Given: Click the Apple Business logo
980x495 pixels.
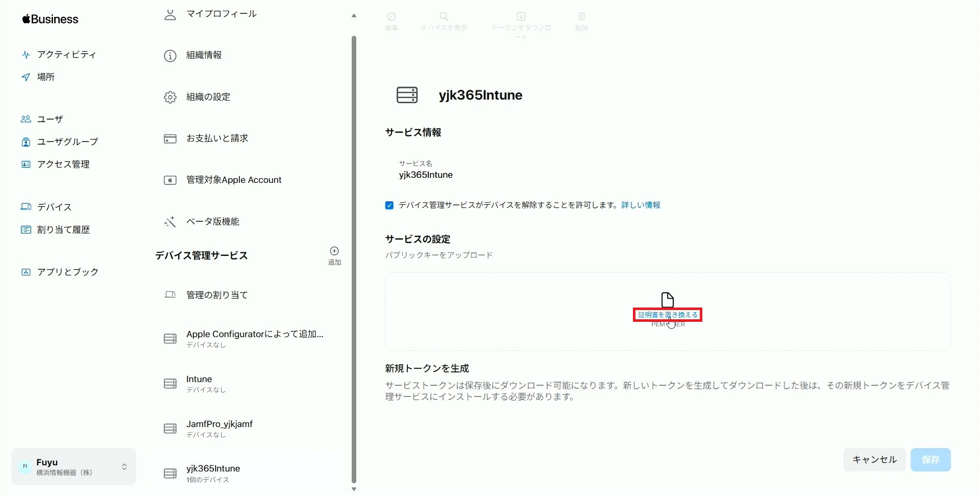Looking at the screenshot, I should click(50, 19).
